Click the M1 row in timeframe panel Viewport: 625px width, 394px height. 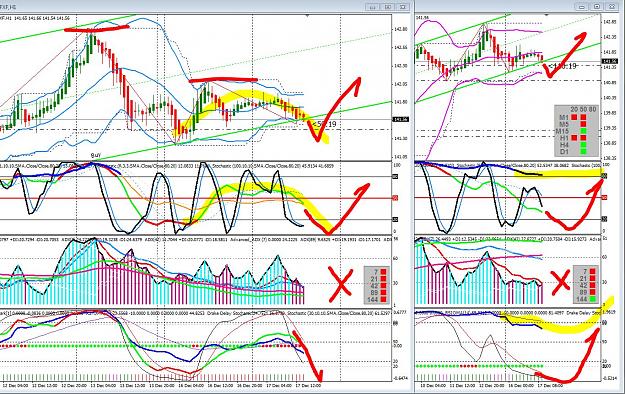(573, 117)
